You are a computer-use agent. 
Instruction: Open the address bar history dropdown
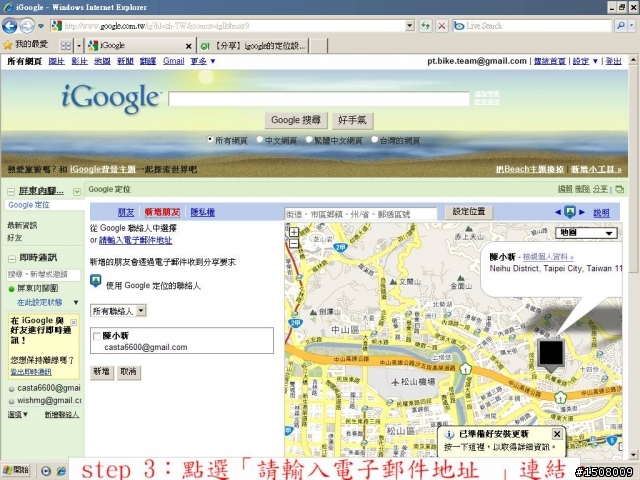pyautogui.click(x=410, y=26)
